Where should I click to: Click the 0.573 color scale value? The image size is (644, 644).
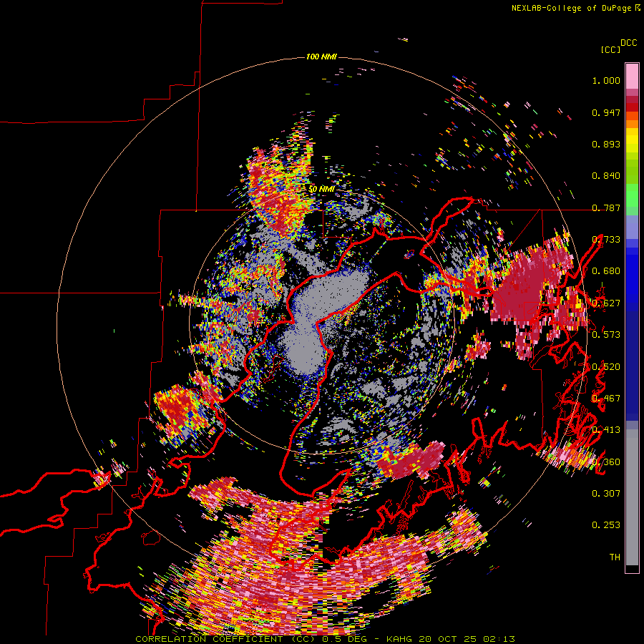coord(606,335)
